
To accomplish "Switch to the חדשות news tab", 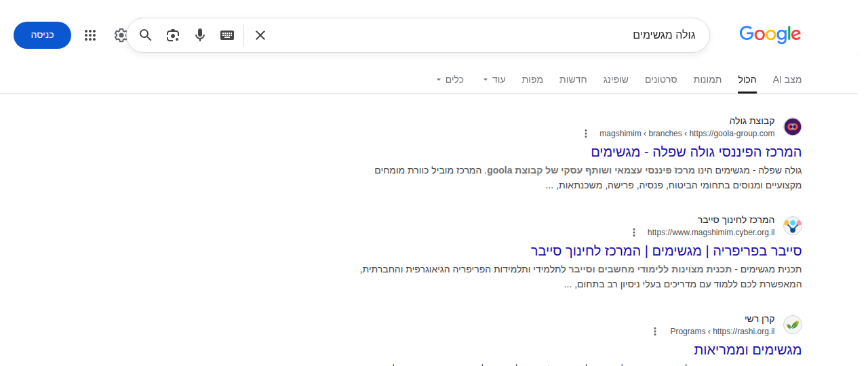I will point(573,79).
